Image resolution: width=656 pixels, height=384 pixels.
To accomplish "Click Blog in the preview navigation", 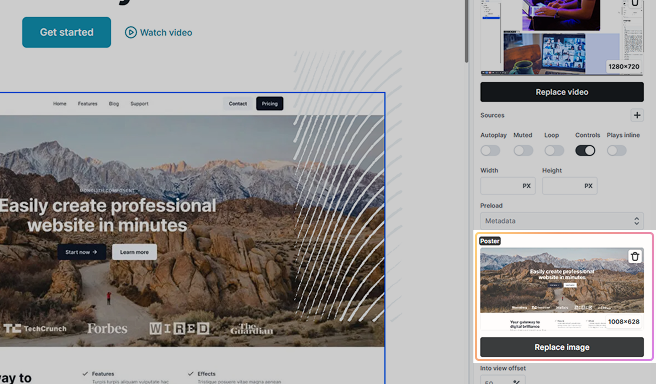I will pos(114,104).
